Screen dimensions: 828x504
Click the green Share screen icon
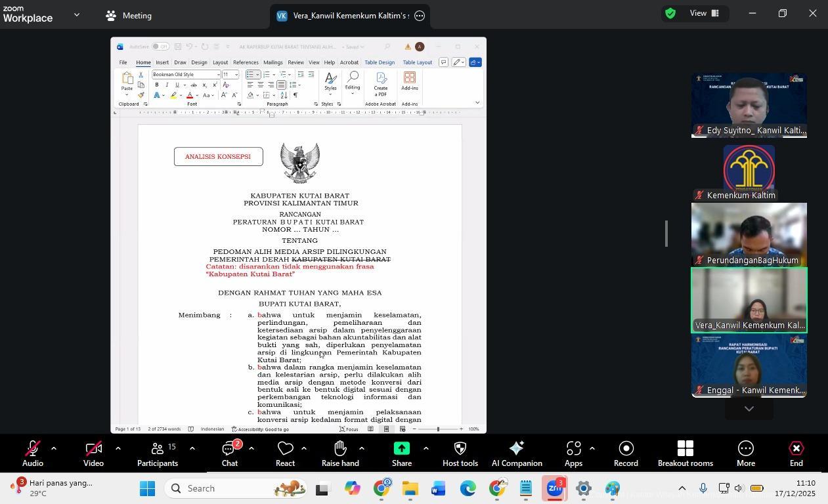(401, 453)
